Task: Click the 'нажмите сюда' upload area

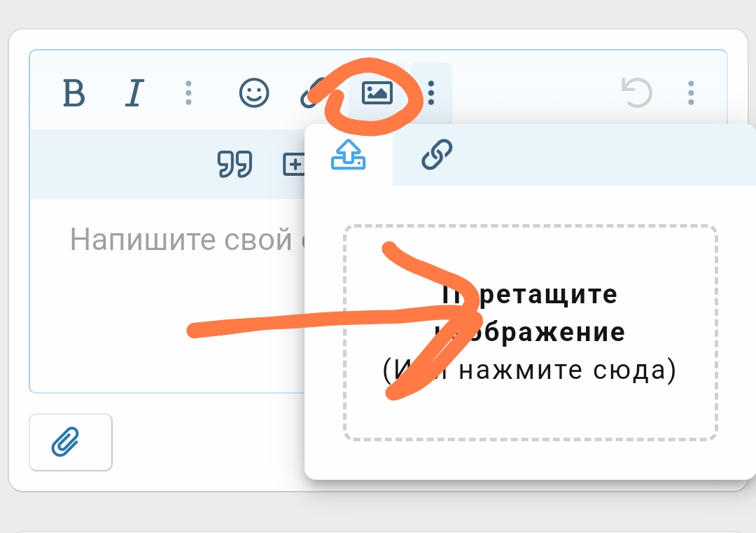Action: [x=560, y=370]
